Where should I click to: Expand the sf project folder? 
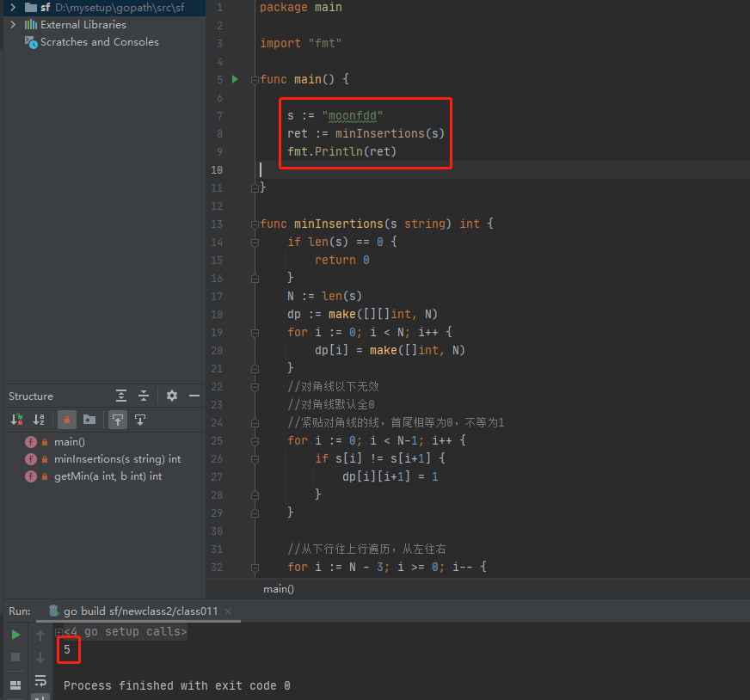(x=13, y=7)
